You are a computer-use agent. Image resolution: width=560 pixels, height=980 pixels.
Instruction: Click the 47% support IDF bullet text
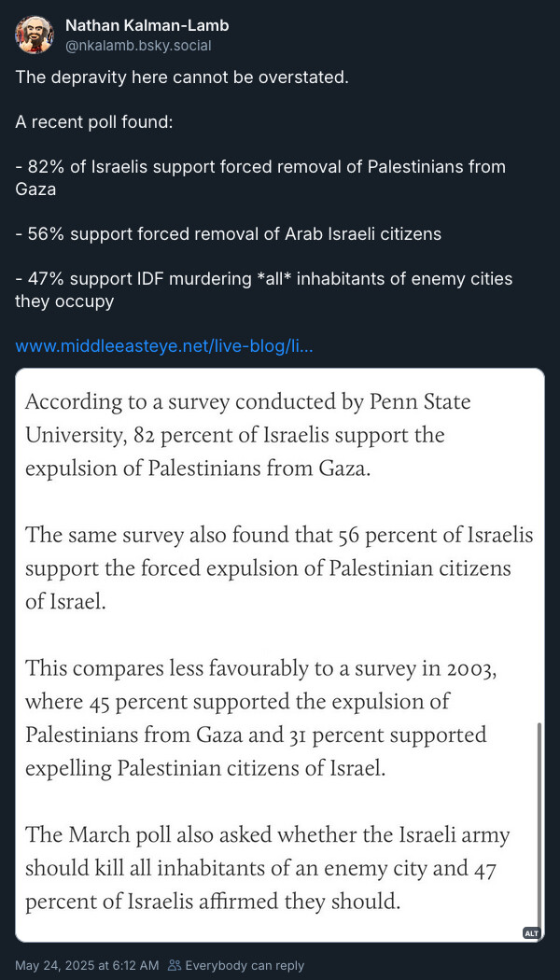[x=264, y=290]
